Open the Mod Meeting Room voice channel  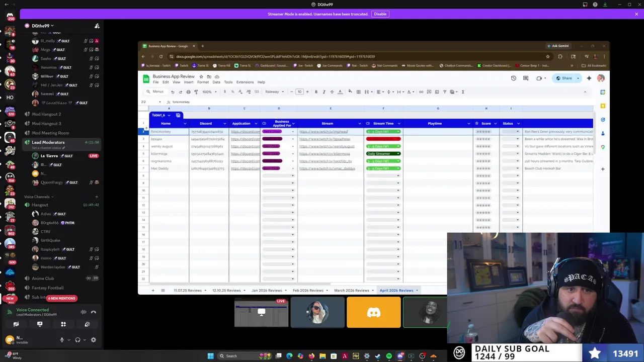point(50,133)
